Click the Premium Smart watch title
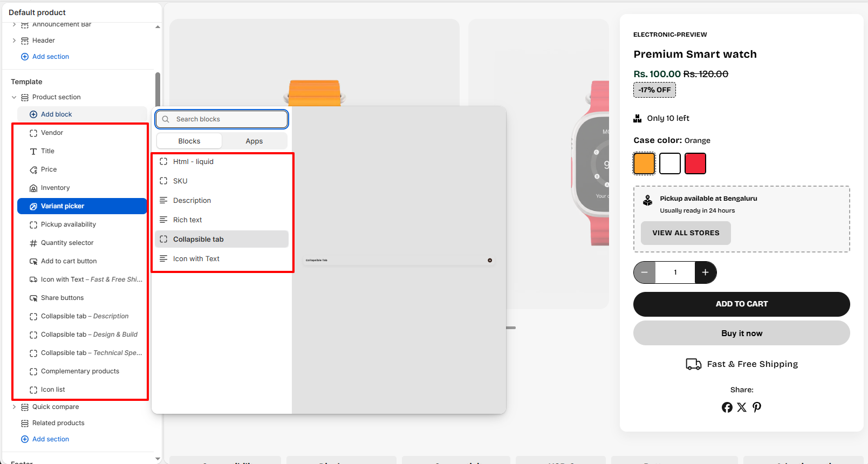The width and height of the screenshot is (868, 464). coord(695,54)
